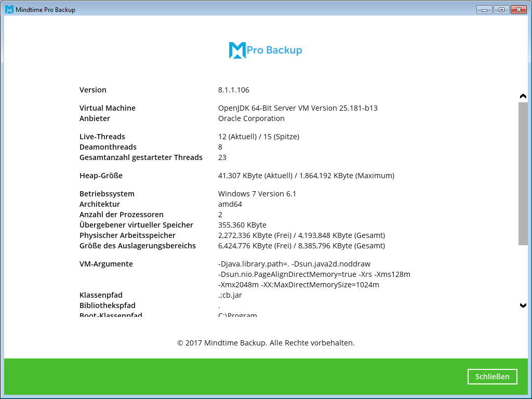The image size is (532, 399).
Task: Select the 355,360 KByte value
Action: [x=242, y=225]
